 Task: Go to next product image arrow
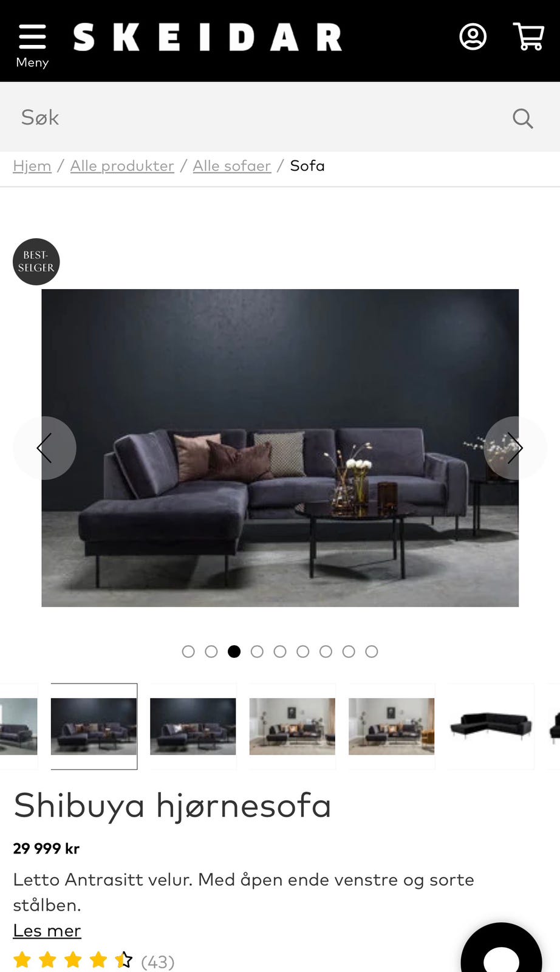tap(516, 448)
